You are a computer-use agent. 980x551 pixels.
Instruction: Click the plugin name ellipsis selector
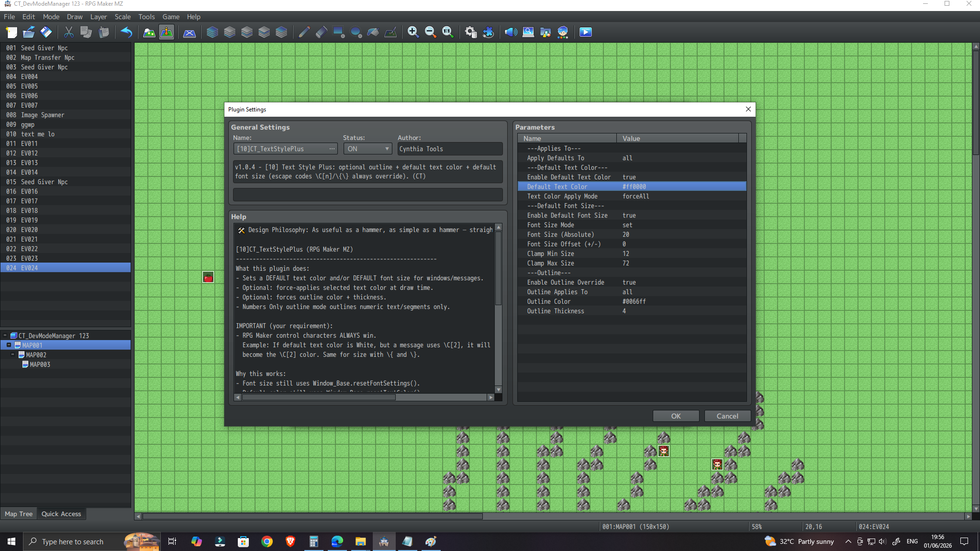(x=332, y=149)
